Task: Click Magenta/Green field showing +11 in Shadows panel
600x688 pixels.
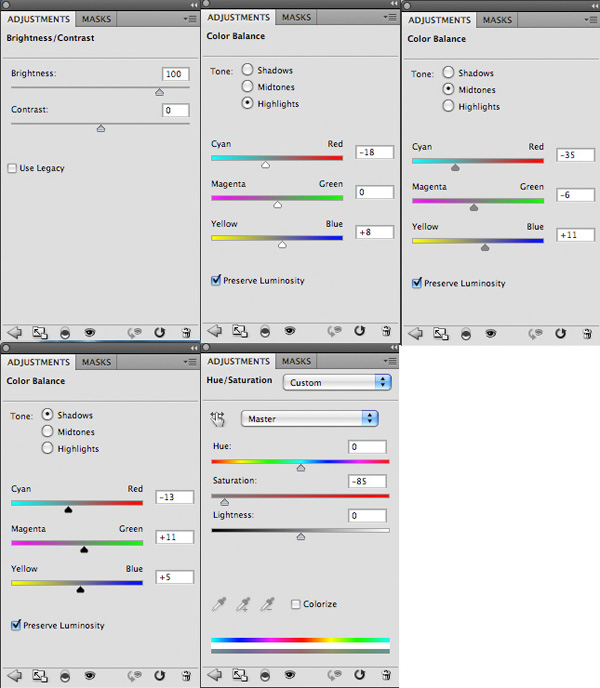Action: click(175, 537)
